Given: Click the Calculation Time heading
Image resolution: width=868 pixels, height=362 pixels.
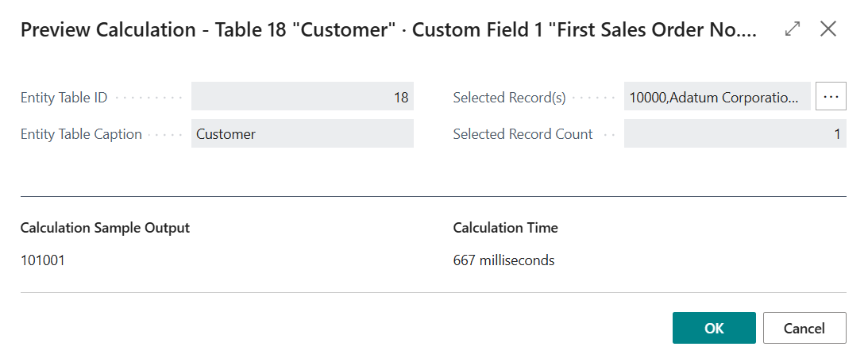Looking at the screenshot, I should click(505, 228).
